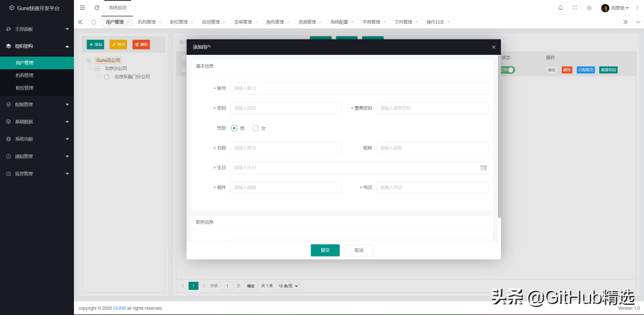Screen dimensions: 644x315
Task: Click the 重置密码 button in the table row
Action: 608,70
